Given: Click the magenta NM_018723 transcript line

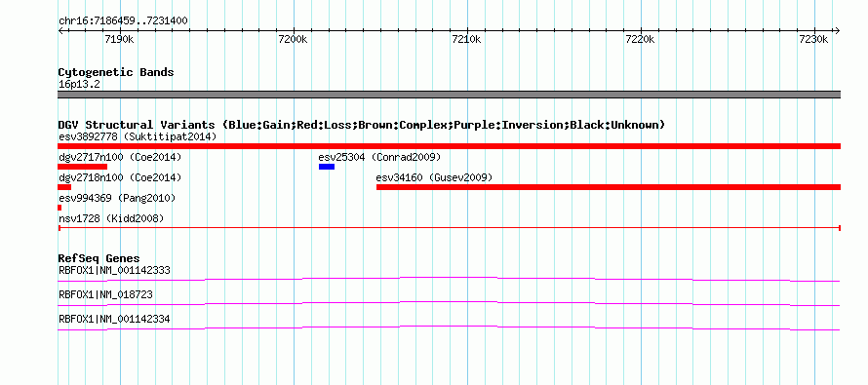Looking at the screenshot, I should click(449, 304).
